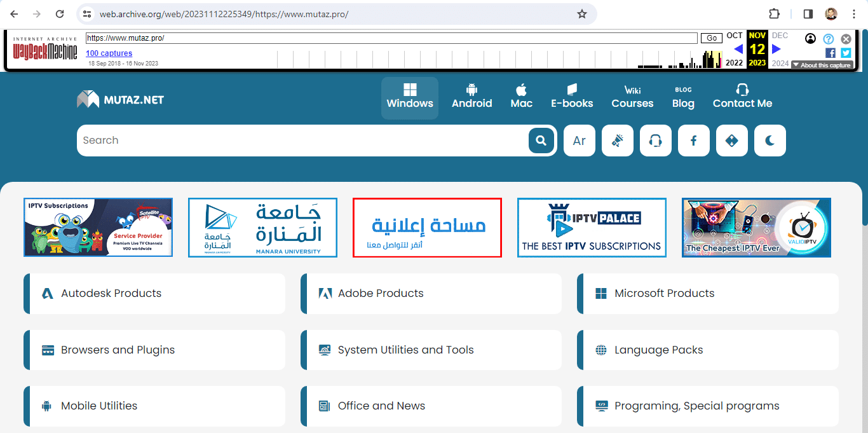Select the Windows navigation tab

(x=410, y=97)
